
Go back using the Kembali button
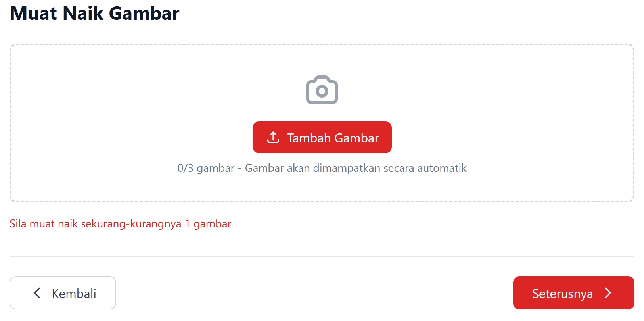pos(63,293)
